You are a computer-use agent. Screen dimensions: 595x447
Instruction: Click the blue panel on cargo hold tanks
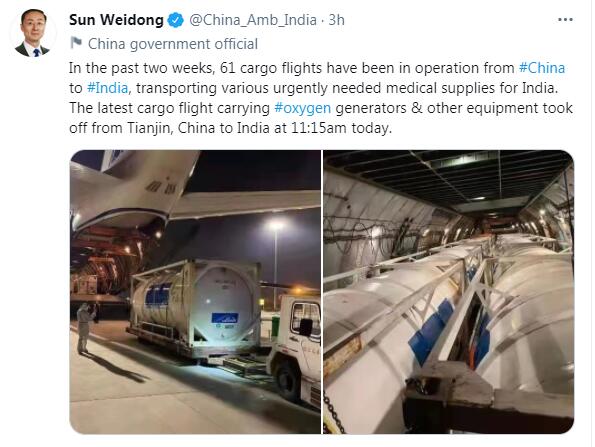click(x=431, y=331)
